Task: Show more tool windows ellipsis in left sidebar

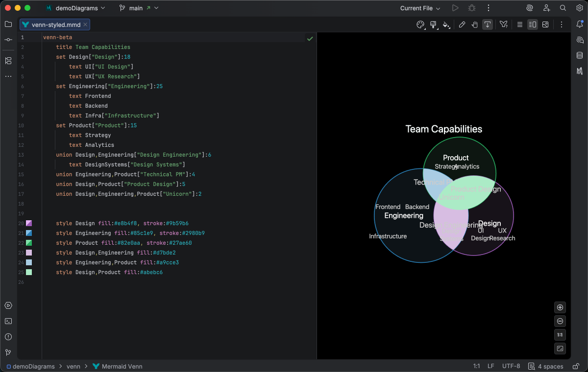Action: point(8,76)
